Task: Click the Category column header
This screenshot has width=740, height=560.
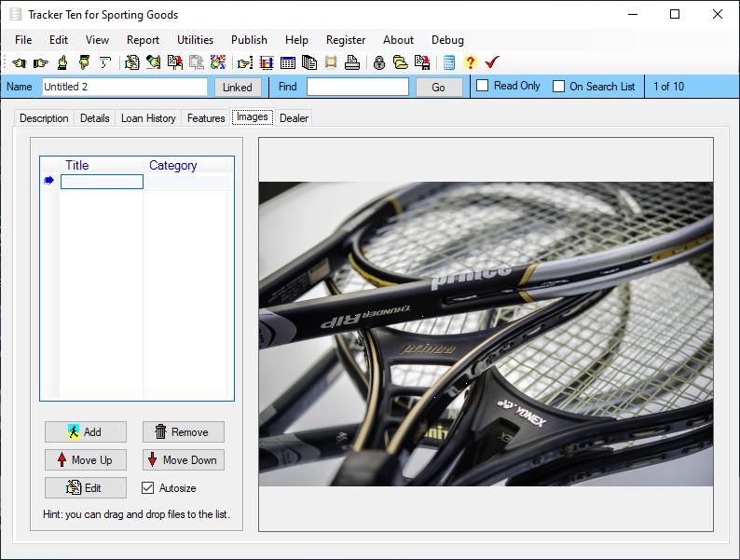Action: pos(186,165)
